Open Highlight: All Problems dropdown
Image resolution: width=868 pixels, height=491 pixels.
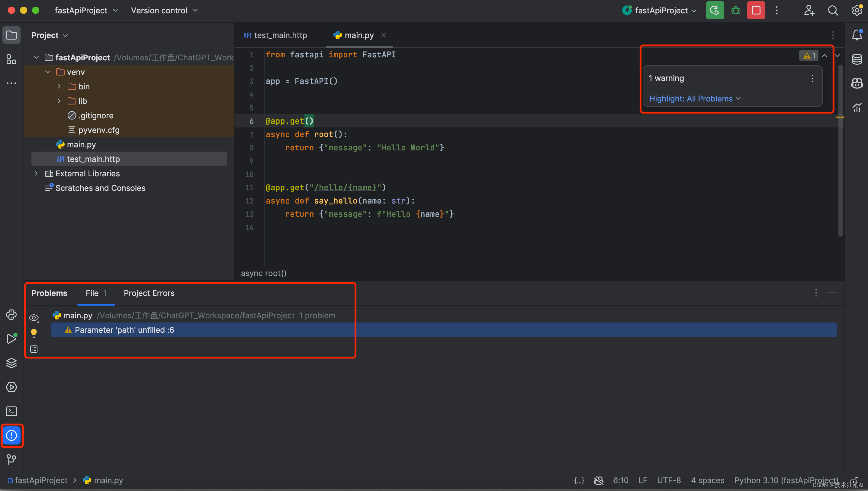(x=695, y=99)
